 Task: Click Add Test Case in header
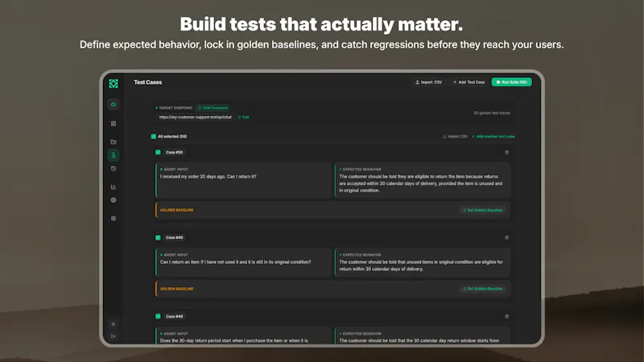click(469, 82)
